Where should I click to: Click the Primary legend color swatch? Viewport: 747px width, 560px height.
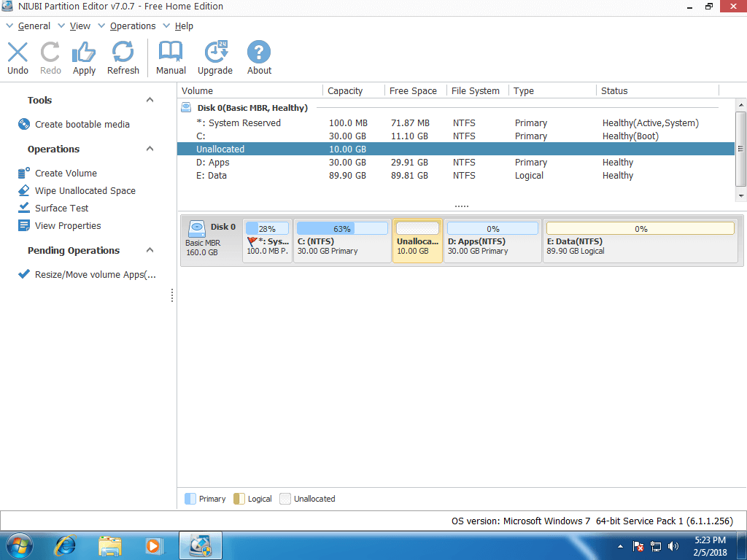point(190,499)
